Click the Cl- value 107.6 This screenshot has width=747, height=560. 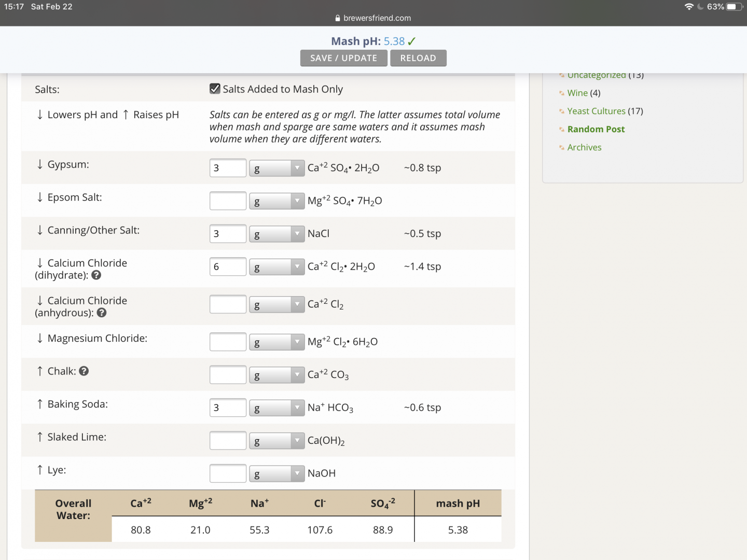pyautogui.click(x=320, y=530)
